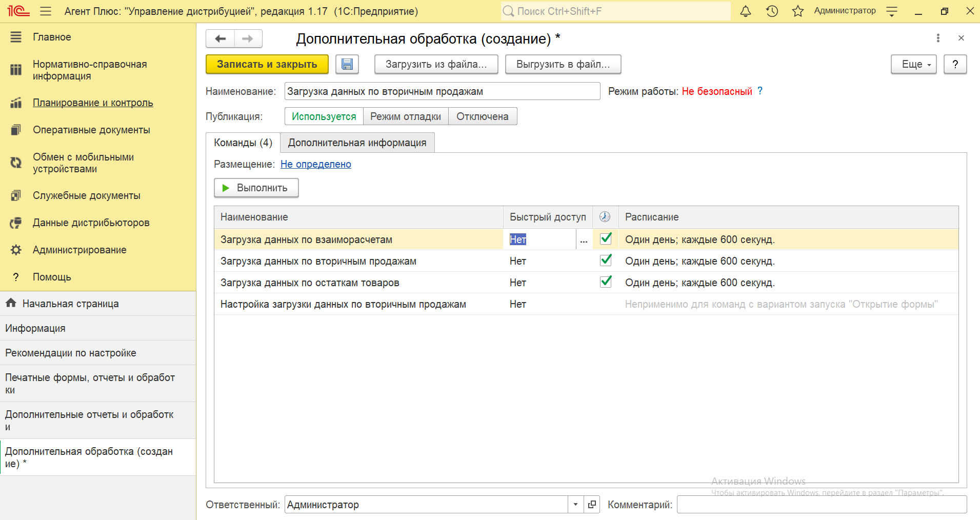980x520 pixels.
Task: Open the Информация panel item
Action: 98,328
